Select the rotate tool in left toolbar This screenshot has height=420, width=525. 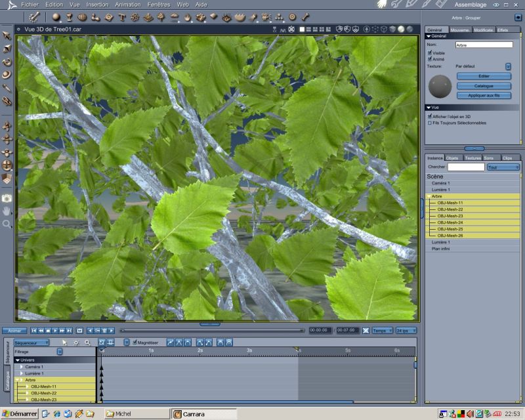(7, 62)
